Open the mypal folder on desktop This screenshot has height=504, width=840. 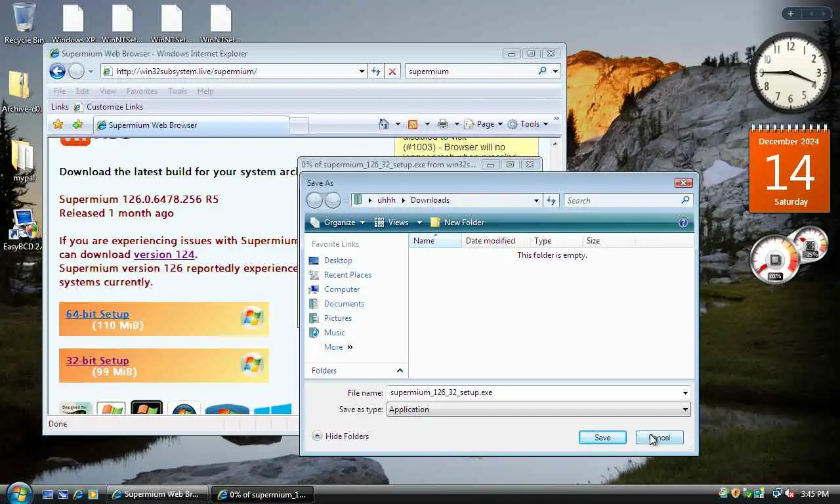pos(24,161)
